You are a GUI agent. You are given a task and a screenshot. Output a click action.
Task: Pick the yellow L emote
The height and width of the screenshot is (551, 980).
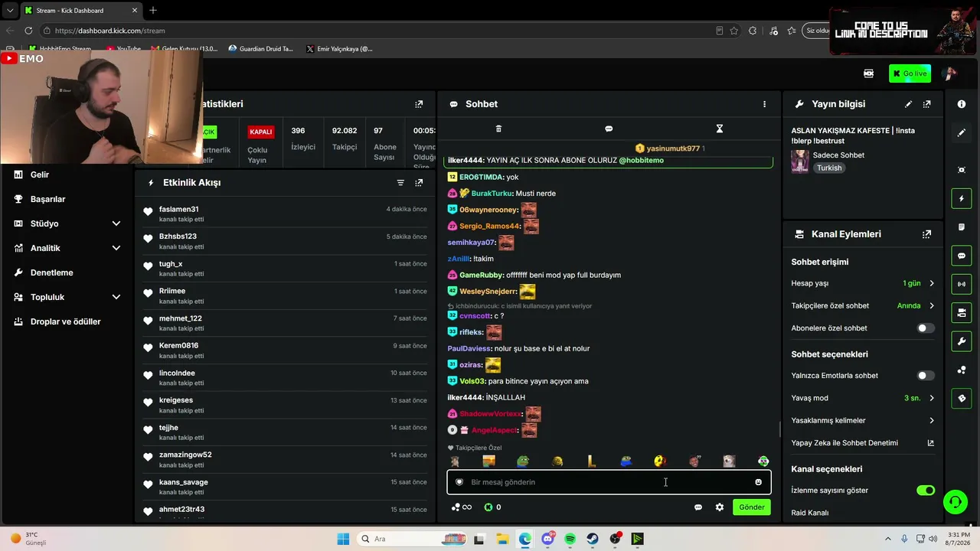click(591, 461)
